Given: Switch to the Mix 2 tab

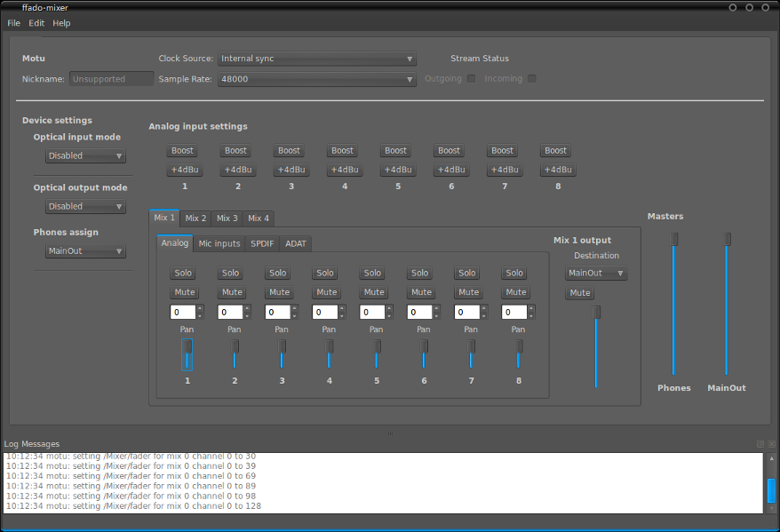Looking at the screenshot, I should (195, 218).
